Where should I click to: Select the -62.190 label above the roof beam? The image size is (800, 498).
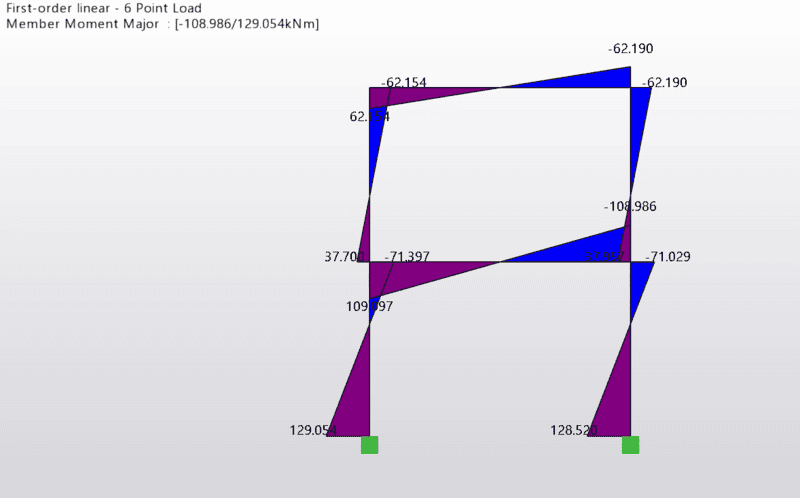coord(631,48)
